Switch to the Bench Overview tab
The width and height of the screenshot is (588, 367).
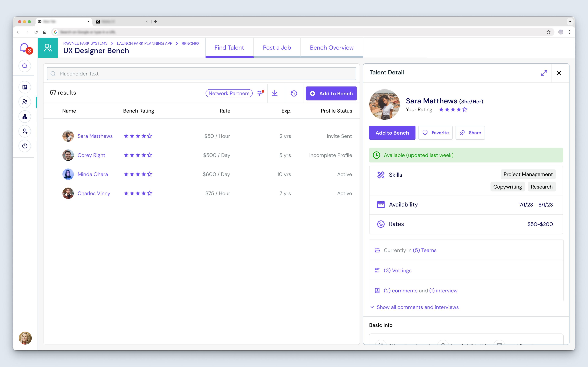331,48
